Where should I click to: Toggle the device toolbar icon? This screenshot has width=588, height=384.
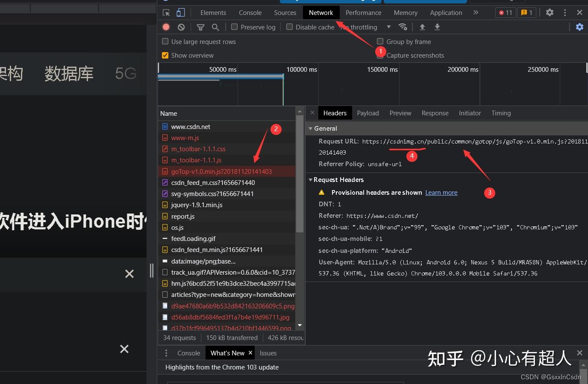click(180, 12)
